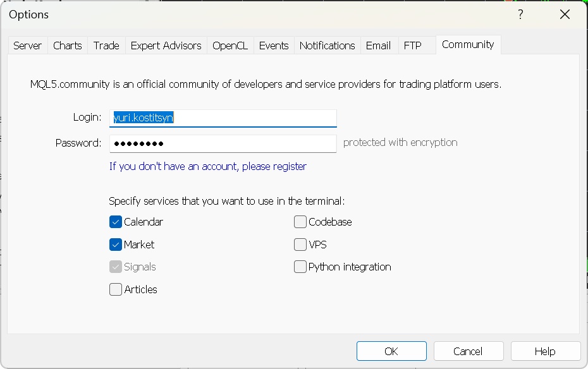Click the question mark help icon
The width and height of the screenshot is (588, 369).
(520, 15)
